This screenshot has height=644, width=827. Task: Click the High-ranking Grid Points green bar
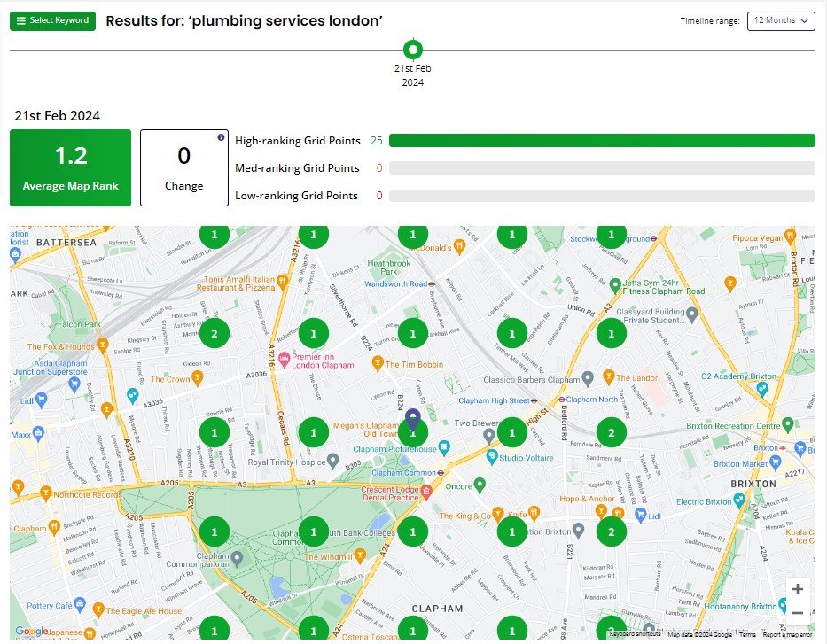(x=601, y=141)
